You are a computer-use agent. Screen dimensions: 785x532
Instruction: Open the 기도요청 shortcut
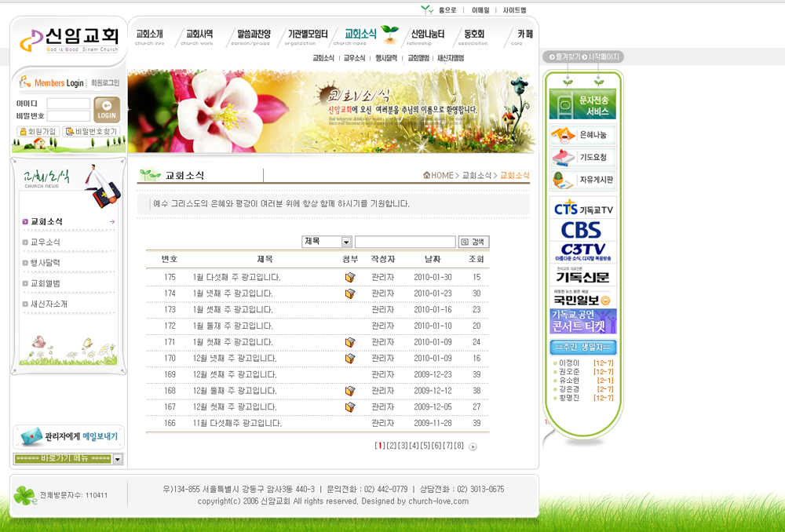[x=582, y=157]
